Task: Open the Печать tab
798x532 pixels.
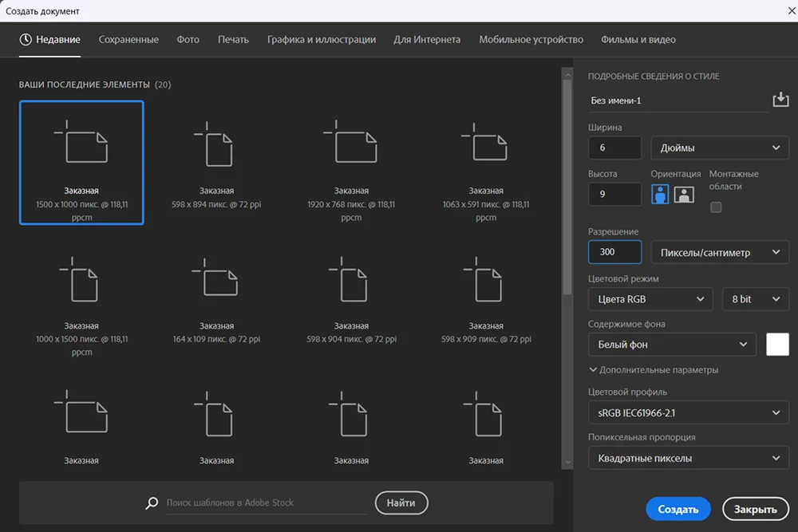Action: point(233,40)
